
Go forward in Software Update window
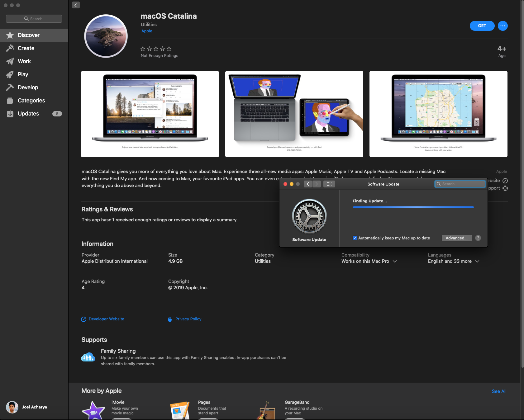pos(317,184)
